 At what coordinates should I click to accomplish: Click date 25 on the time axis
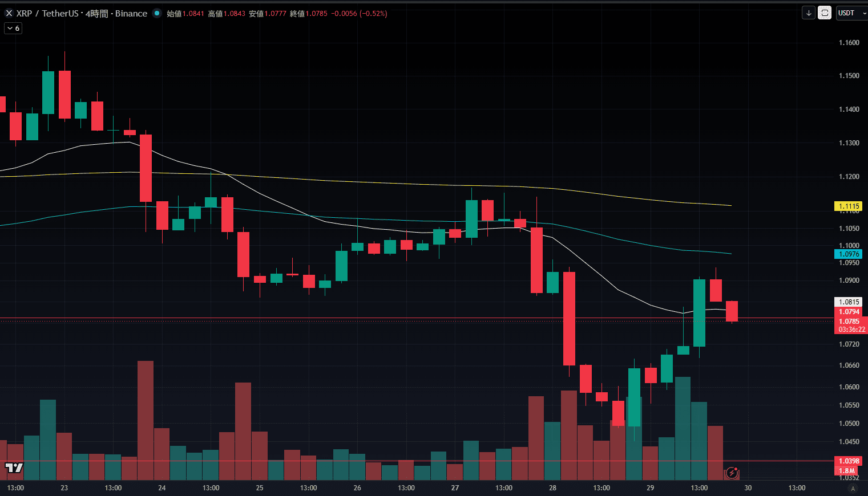click(260, 488)
